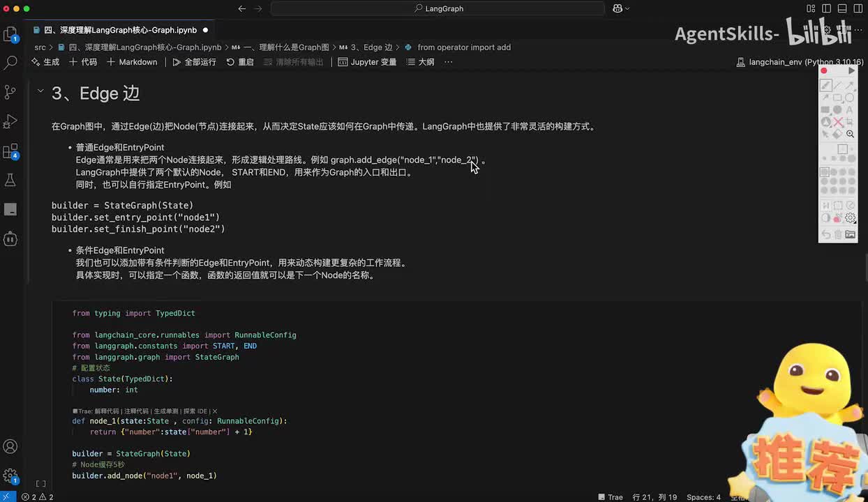868x502 pixels.
Task: Click 生成 in notebook toolbar
Action: (x=45, y=62)
